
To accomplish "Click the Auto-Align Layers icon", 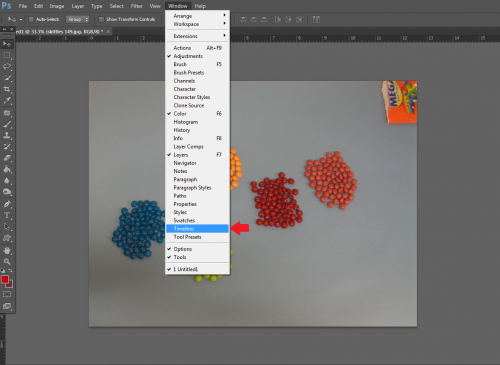I will click(316, 19).
